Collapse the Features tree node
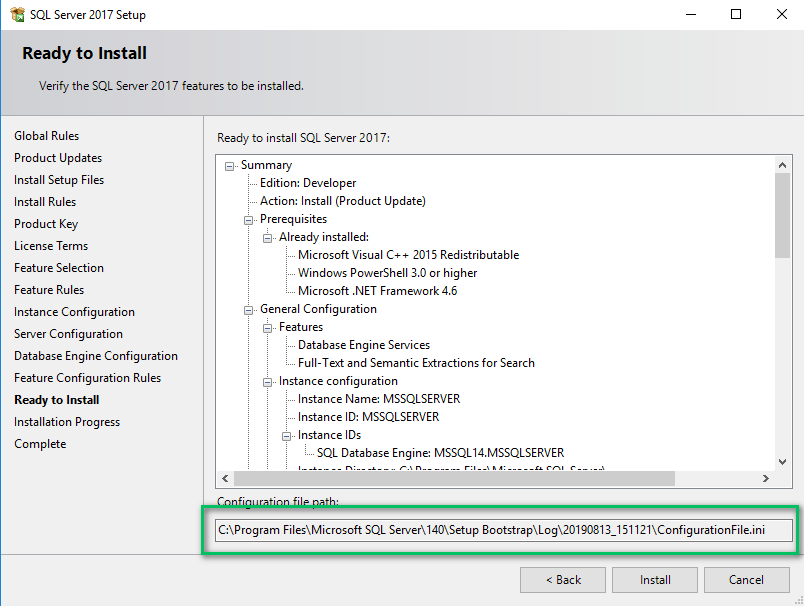This screenshot has width=804, height=606. (x=268, y=328)
